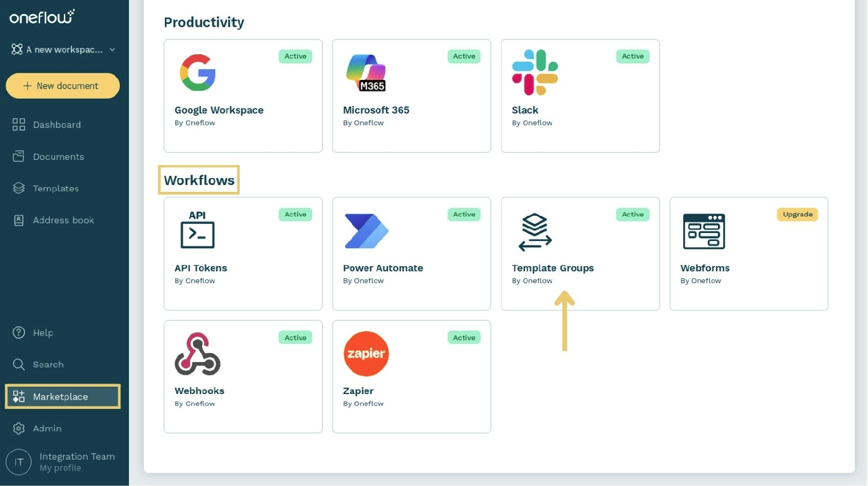Viewport: 868px width, 486px height.
Task: Click Upgrade badge on Webforms
Action: (797, 214)
